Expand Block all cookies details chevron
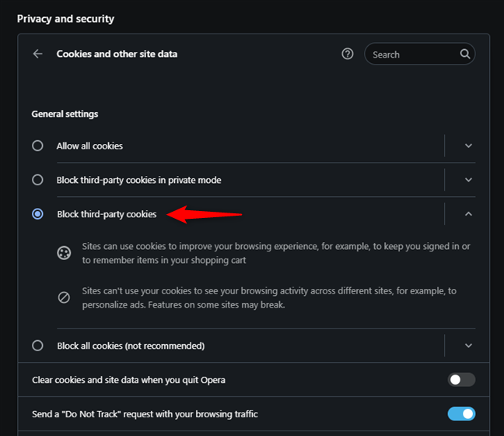 click(468, 346)
